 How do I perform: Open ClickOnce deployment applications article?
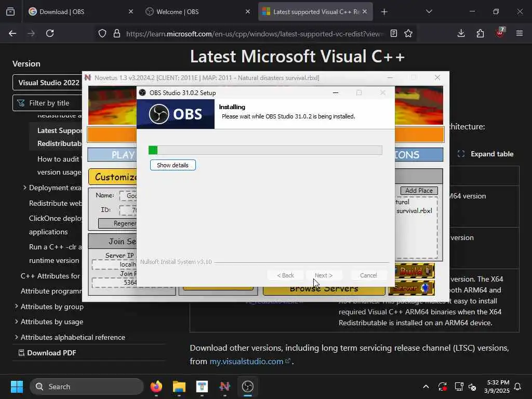pyautogui.click(x=55, y=225)
